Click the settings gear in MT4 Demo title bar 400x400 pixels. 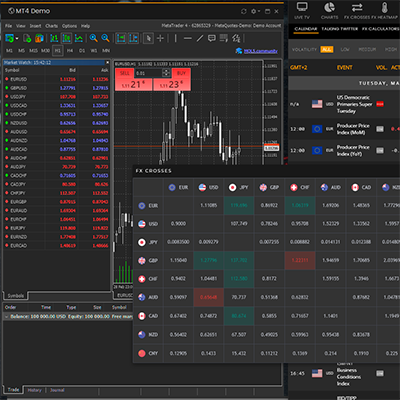click(x=254, y=11)
